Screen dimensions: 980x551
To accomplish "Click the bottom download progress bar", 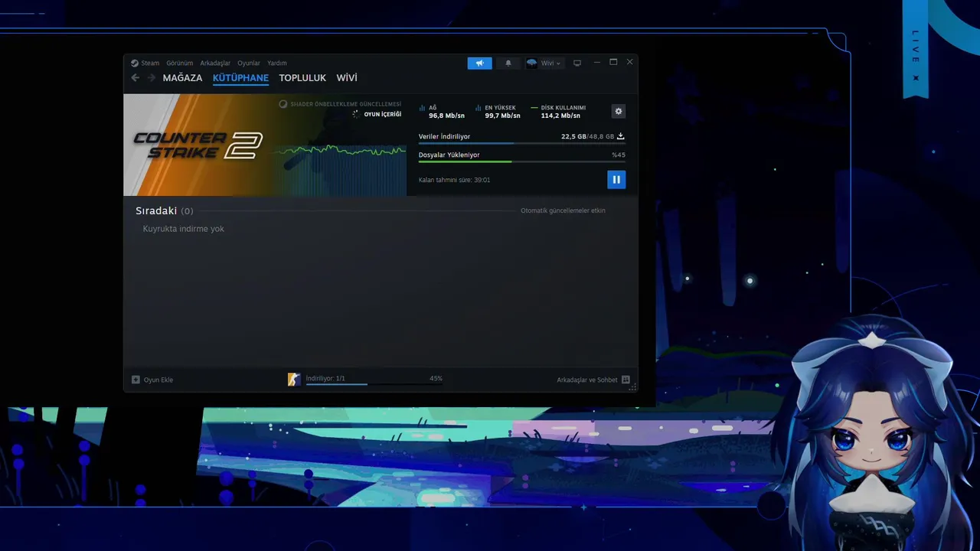I will pyautogui.click(x=374, y=384).
